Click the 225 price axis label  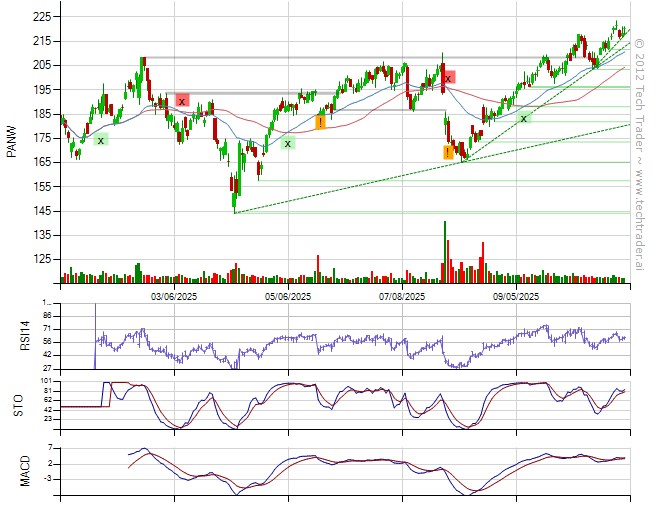41,17
